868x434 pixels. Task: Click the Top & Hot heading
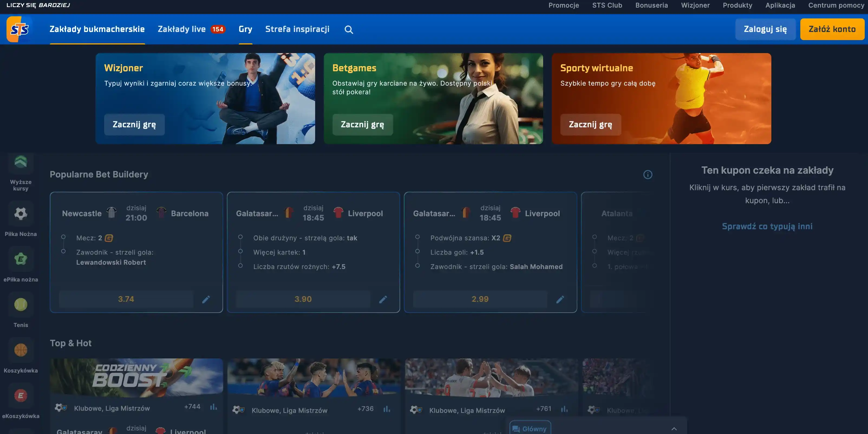pyautogui.click(x=71, y=343)
